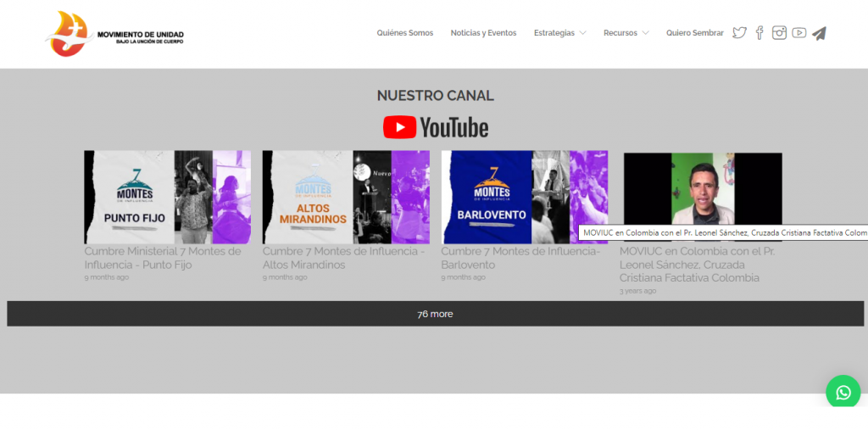Open the Quiénes Somos page
Image resolution: width=868 pixels, height=430 pixels.
[x=404, y=33]
